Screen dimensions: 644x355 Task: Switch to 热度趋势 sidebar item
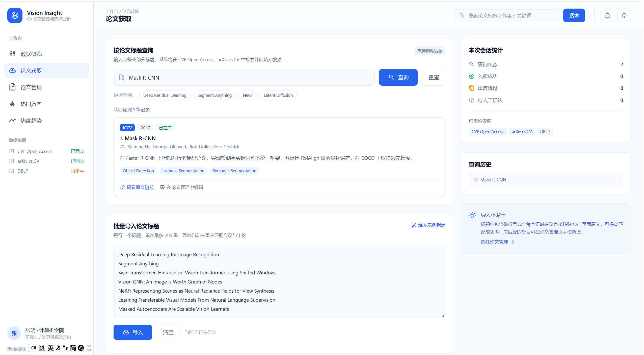click(x=46, y=121)
